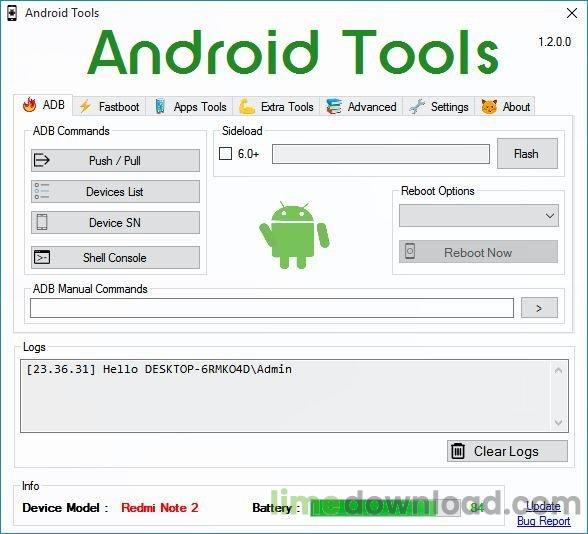Click the trash can icon on Clear Logs

coord(458,451)
